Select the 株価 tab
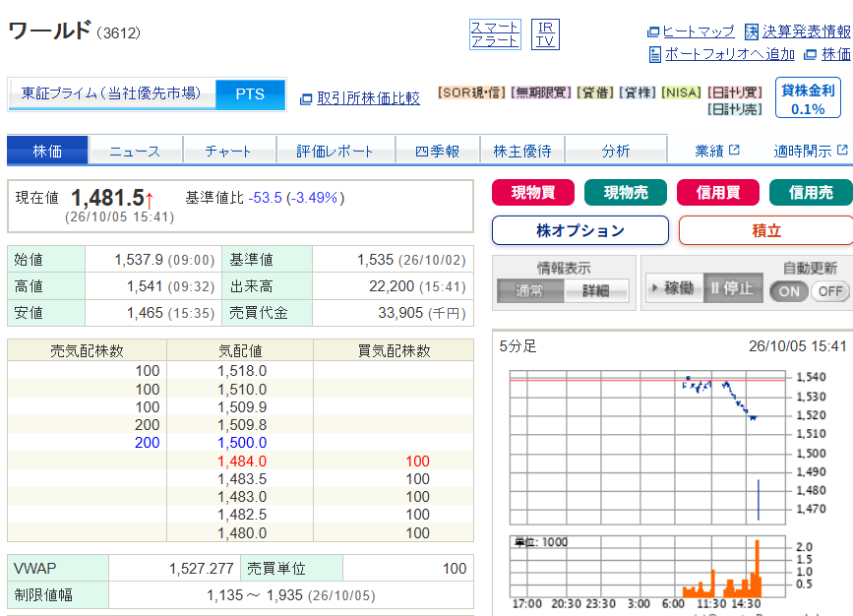The width and height of the screenshot is (853, 616). pyautogui.click(x=47, y=151)
